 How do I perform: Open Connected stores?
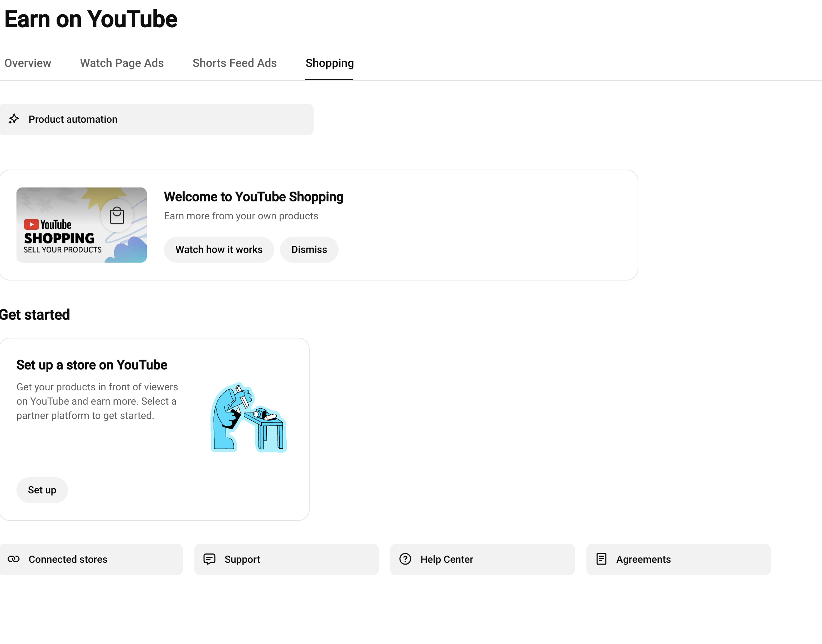(91, 559)
